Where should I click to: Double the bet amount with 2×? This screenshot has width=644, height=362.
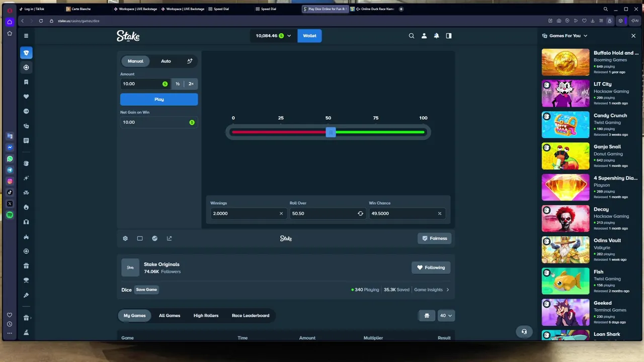191,84
